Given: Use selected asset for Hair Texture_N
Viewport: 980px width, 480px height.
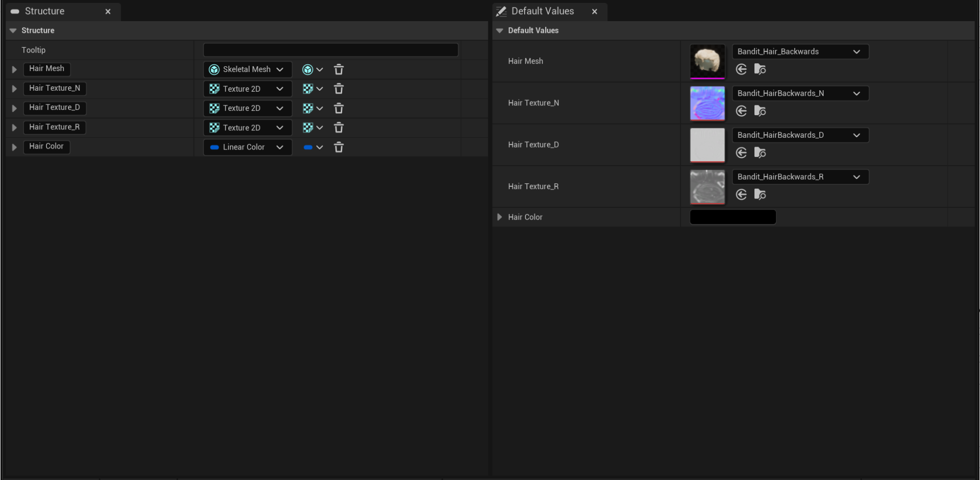Looking at the screenshot, I should pyautogui.click(x=741, y=111).
